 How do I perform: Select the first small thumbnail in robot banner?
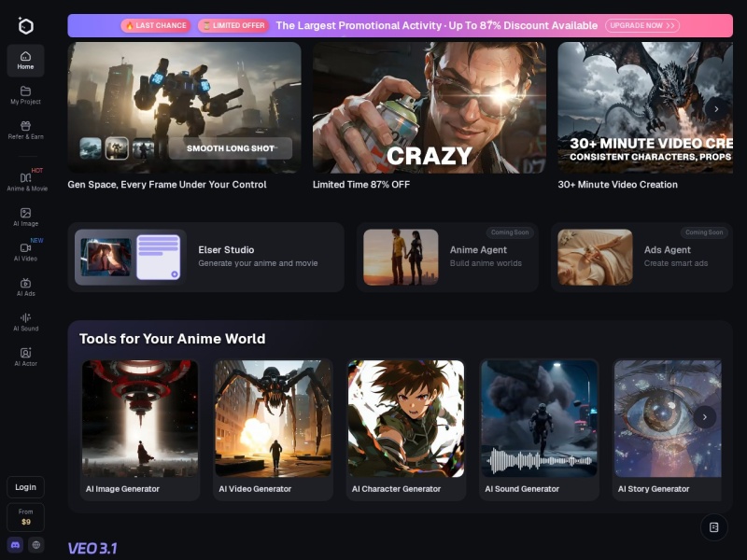coord(91,147)
